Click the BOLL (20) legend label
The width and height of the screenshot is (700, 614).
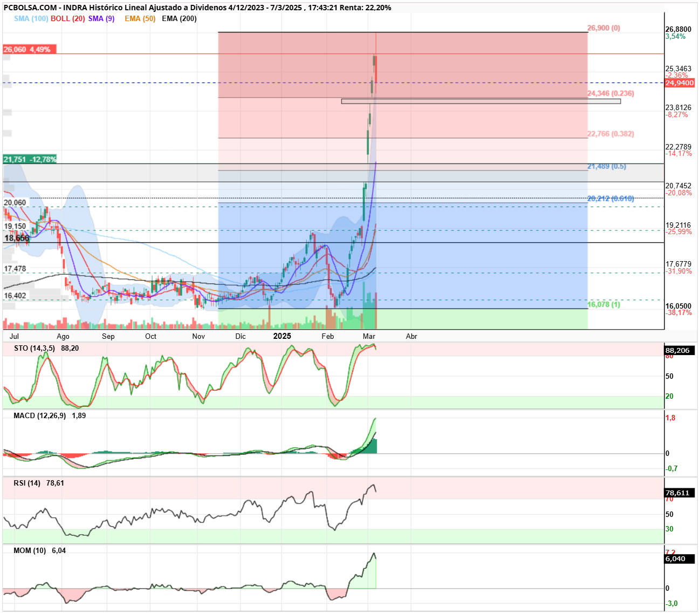pos(68,18)
